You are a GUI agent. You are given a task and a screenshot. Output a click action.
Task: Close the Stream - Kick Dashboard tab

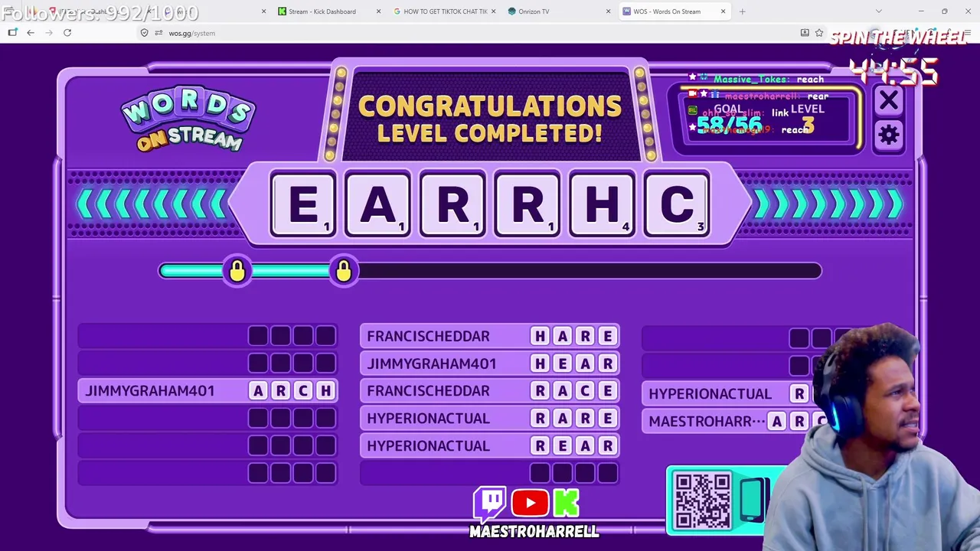(x=379, y=11)
